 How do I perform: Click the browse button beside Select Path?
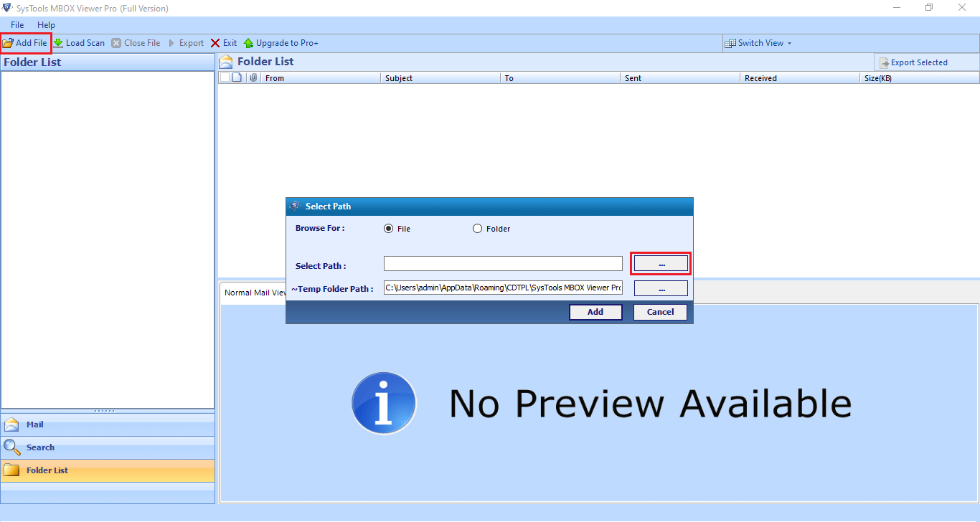click(661, 264)
